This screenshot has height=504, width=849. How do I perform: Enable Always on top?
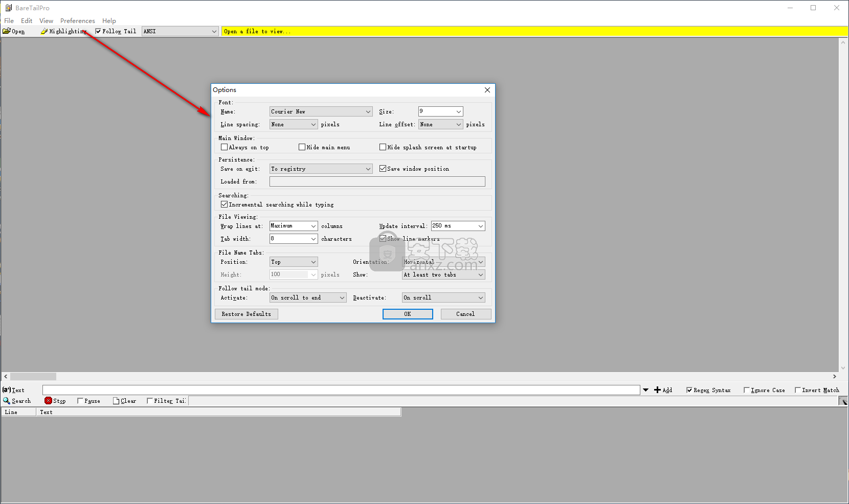(x=224, y=147)
